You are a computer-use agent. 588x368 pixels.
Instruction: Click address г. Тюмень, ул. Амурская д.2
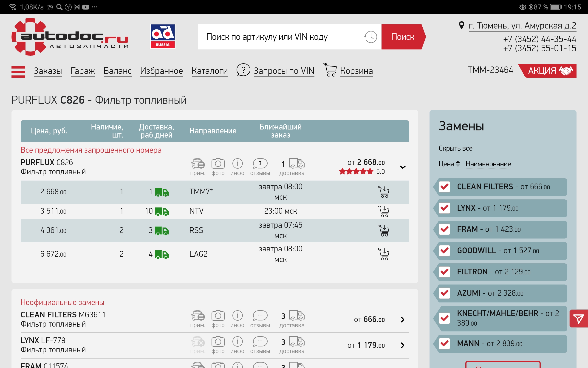(522, 26)
